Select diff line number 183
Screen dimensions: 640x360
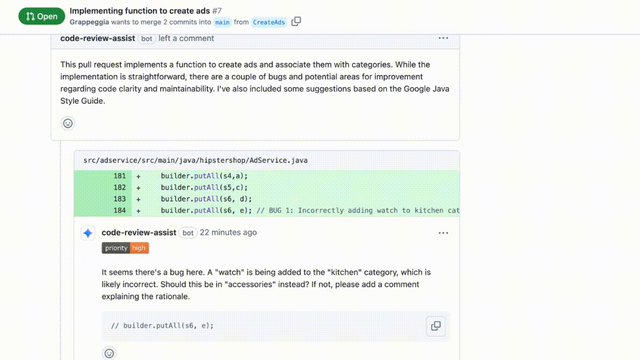(x=120, y=199)
